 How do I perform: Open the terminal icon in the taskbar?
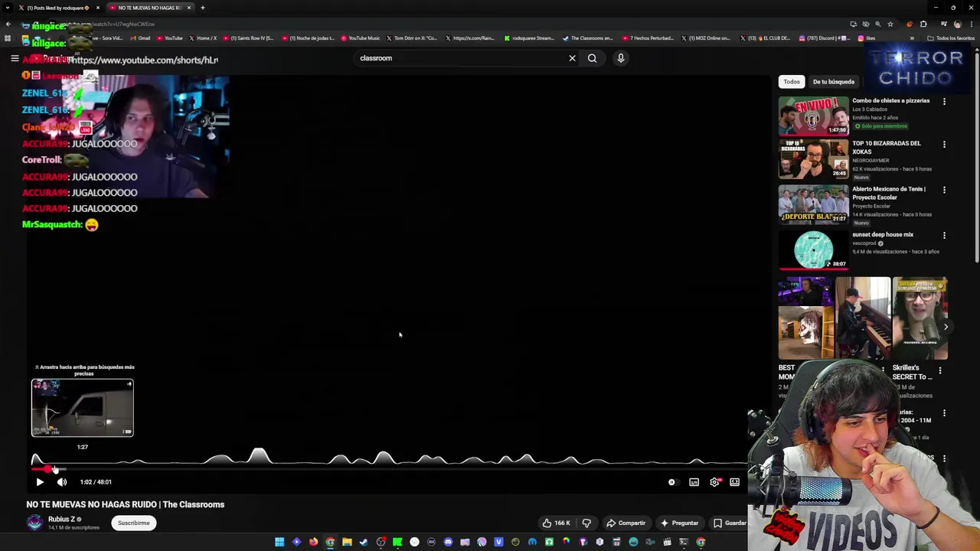684,542
